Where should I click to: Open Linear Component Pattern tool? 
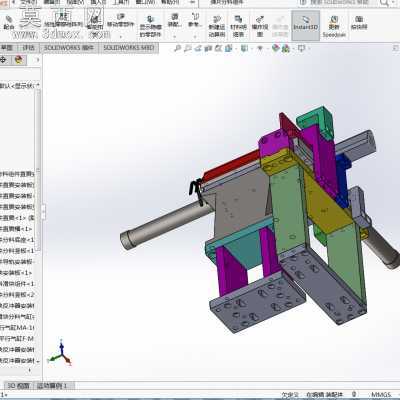[x=64, y=21]
